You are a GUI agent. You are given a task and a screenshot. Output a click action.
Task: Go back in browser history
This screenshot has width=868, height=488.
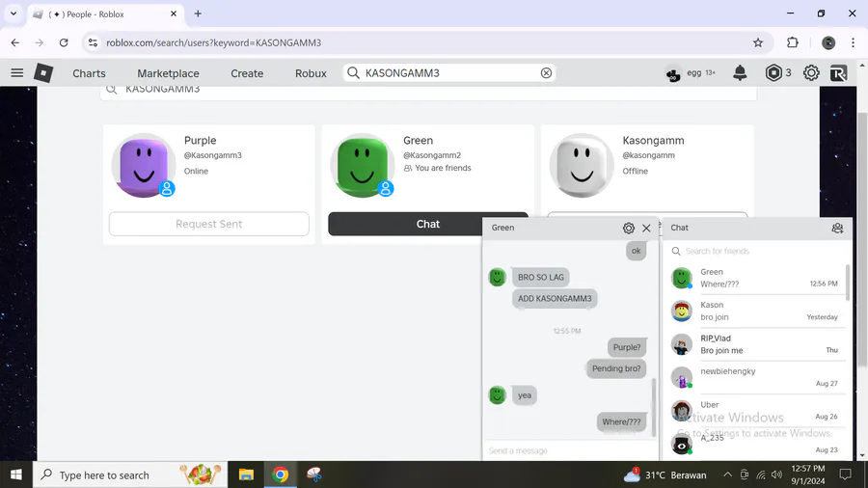[14, 42]
